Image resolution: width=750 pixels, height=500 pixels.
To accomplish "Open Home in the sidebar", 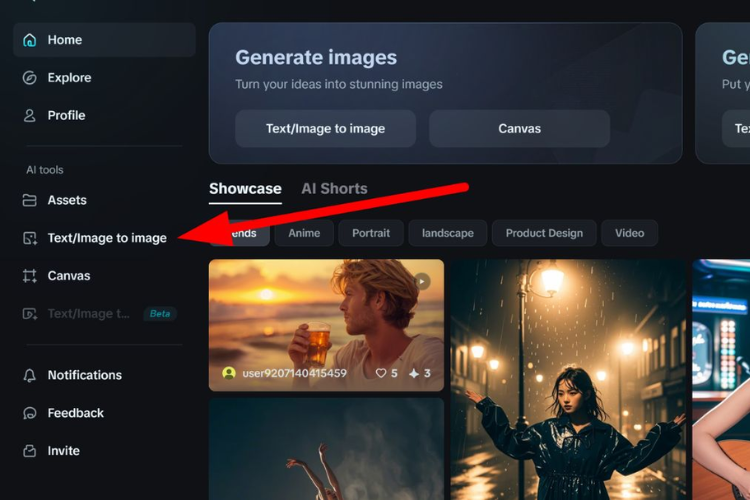I will [104, 40].
